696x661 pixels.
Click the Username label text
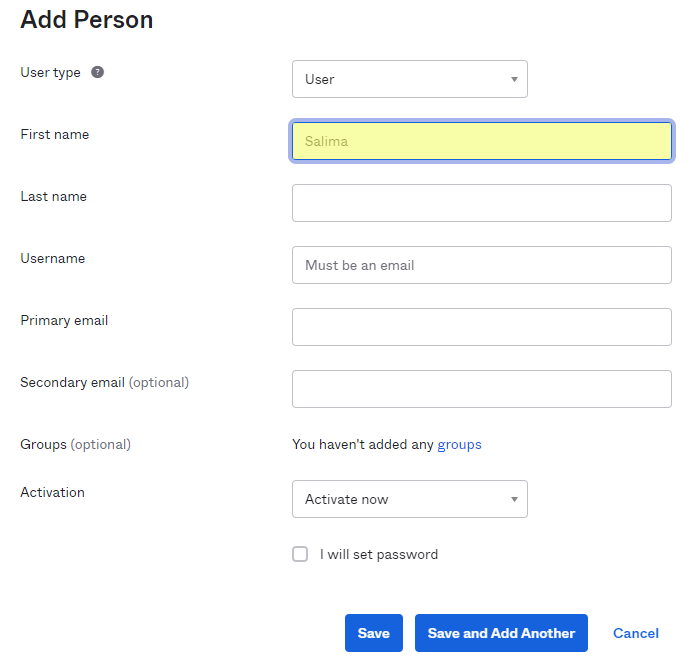pyautogui.click(x=52, y=258)
